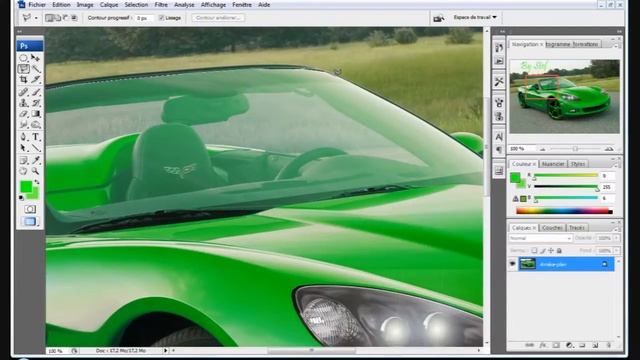
Task: Select the Move tool
Action: 36,58
